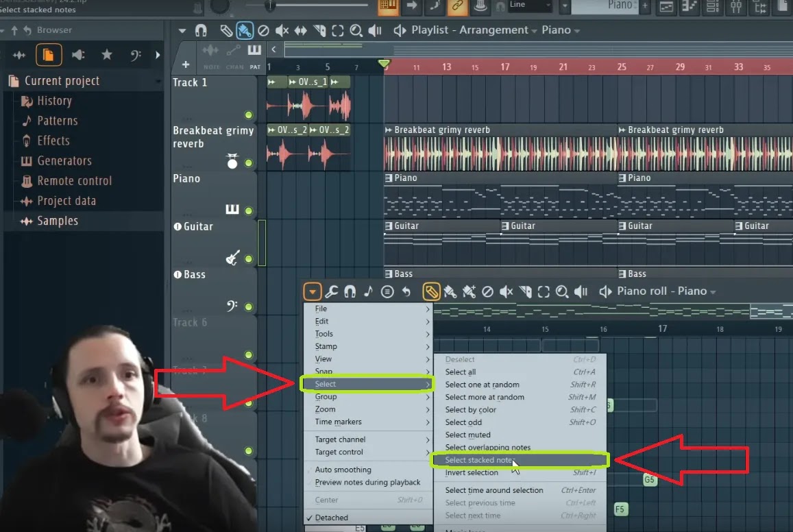This screenshot has width=793, height=532.
Task: Select the Paint drum sequence tool in Piano roll
Action: (469, 291)
